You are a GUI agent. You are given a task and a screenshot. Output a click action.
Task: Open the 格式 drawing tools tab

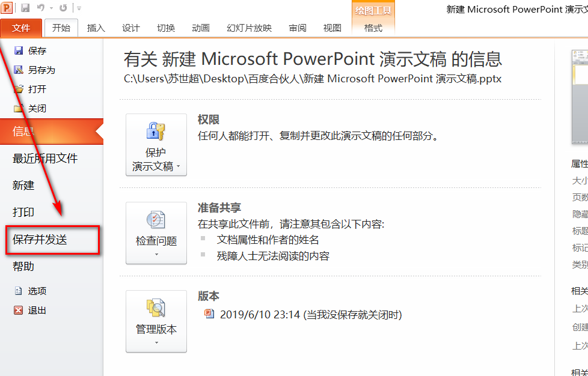point(373,28)
